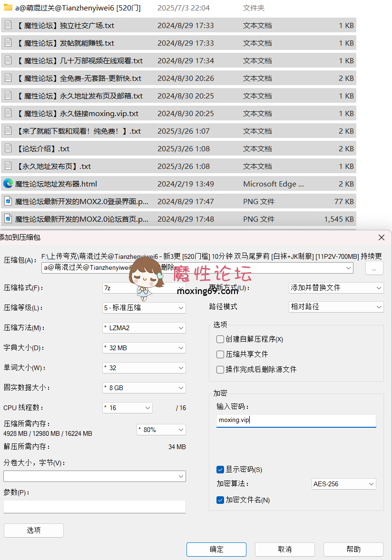Select file 【永久地址发布页】.txt

tap(178, 166)
